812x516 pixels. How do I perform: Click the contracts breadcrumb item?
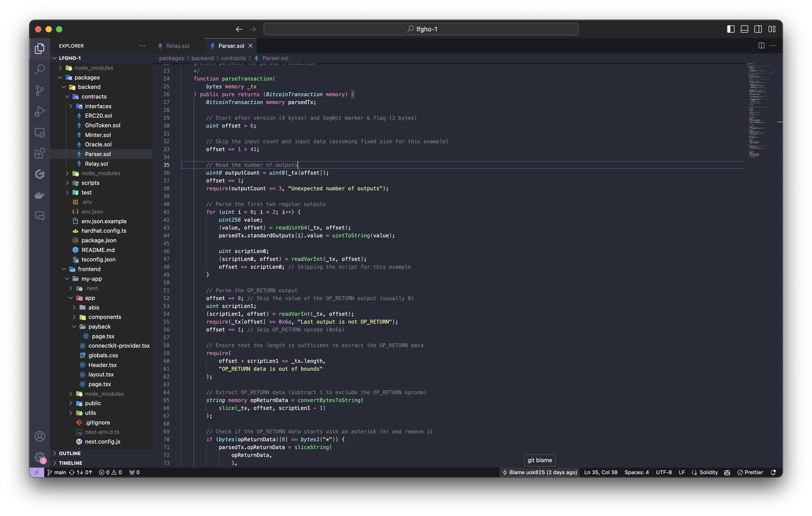233,58
